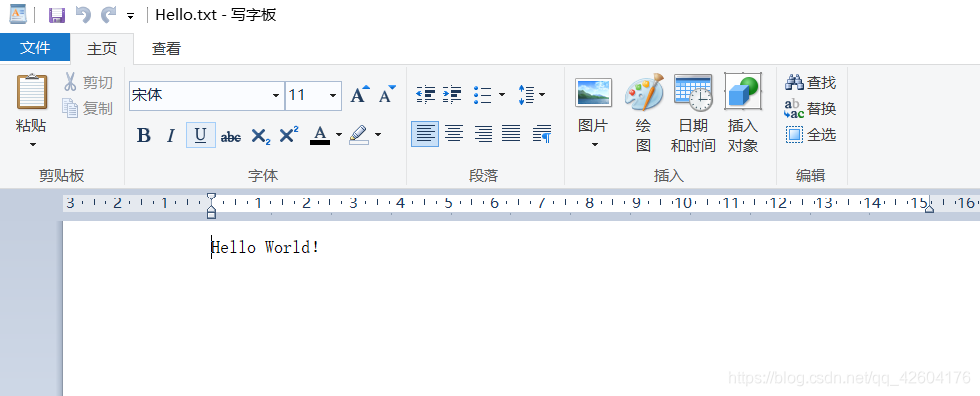This screenshot has width=980, height=396.
Task: Click the 复制 (Copy) button
Action: [88, 108]
